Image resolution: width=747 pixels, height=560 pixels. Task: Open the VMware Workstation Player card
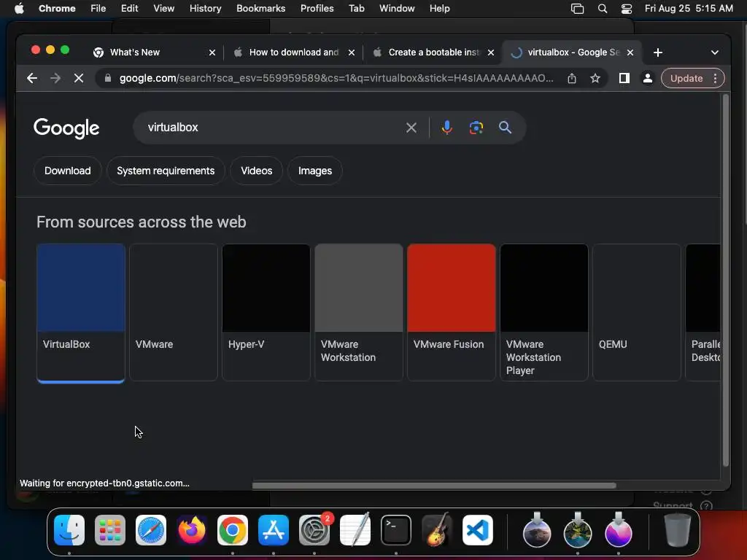(x=544, y=312)
